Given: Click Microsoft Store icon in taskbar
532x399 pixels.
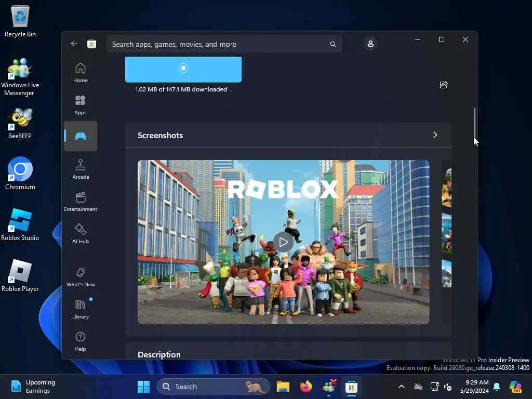Looking at the screenshot, I should (352, 387).
